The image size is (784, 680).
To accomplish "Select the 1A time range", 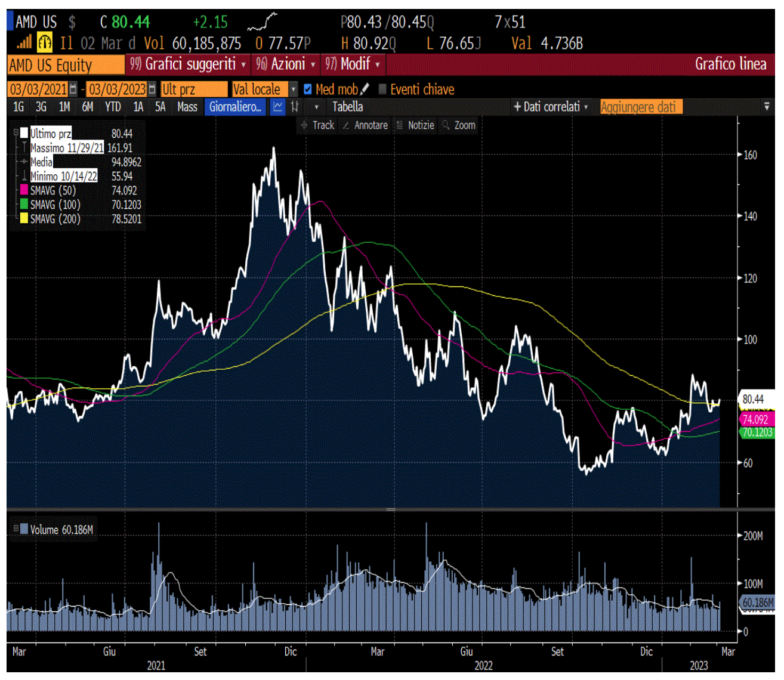I will click(x=138, y=107).
